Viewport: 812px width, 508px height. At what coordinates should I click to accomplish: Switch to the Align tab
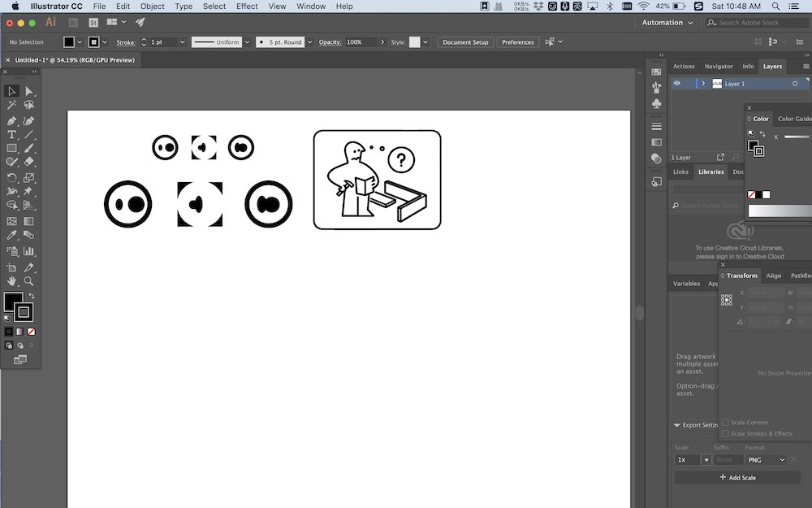coord(773,276)
